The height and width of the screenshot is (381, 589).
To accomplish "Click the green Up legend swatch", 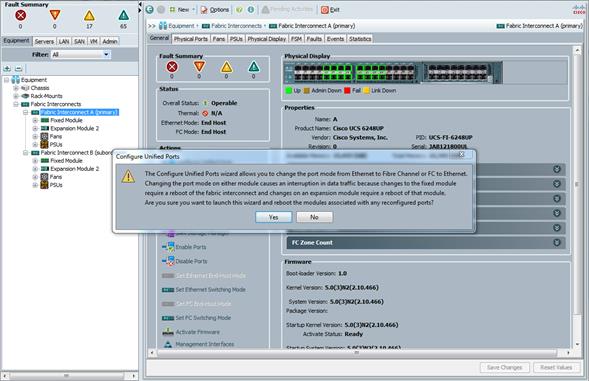I will (288, 91).
